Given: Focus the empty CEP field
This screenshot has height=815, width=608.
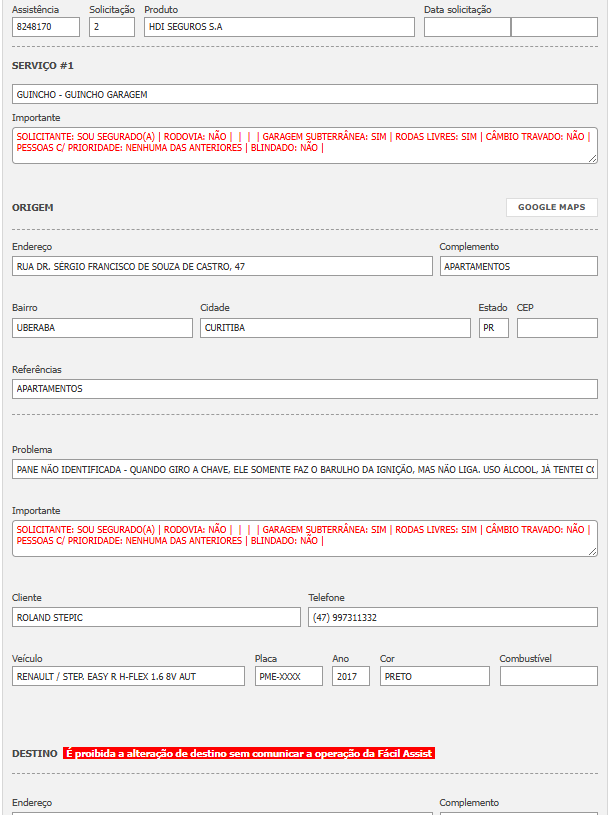Looking at the screenshot, I should (x=557, y=328).
